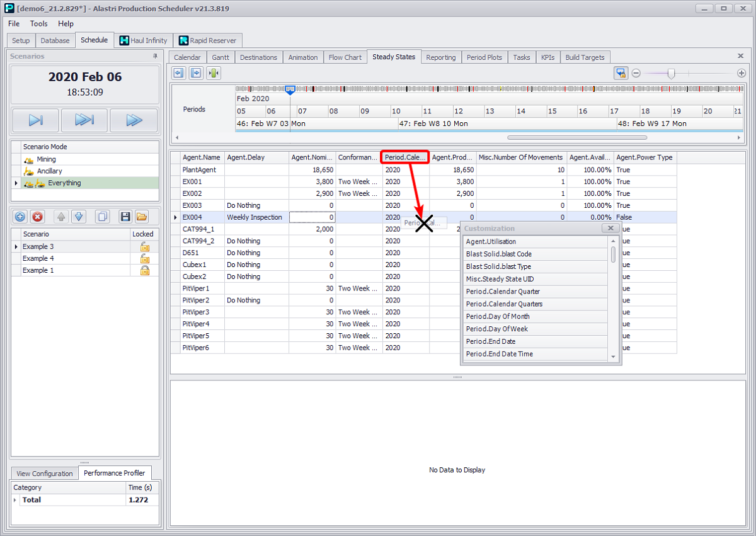The width and height of the screenshot is (756, 536).
Task: Click the step-to-next-period playback button
Action: click(x=35, y=120)
